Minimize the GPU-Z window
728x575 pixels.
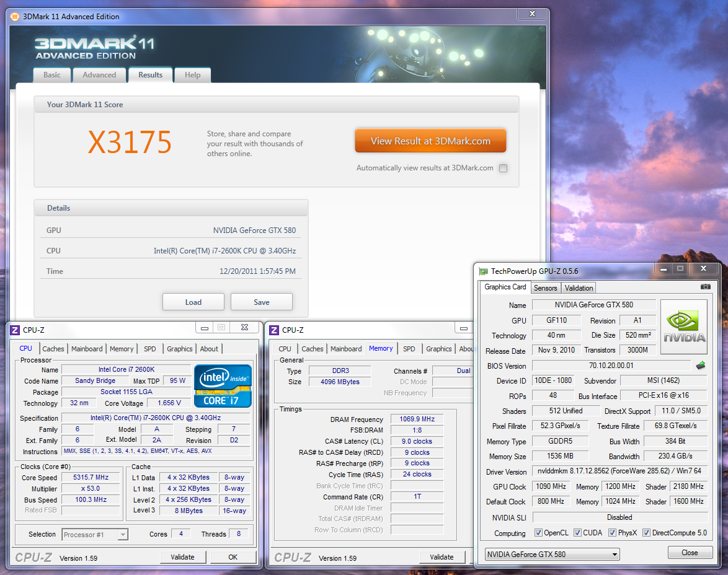(x=664, y=269)
